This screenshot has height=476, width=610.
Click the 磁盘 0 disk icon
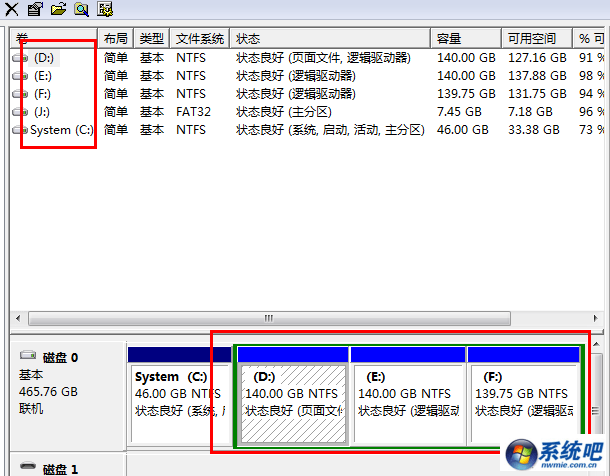[28, 355]
